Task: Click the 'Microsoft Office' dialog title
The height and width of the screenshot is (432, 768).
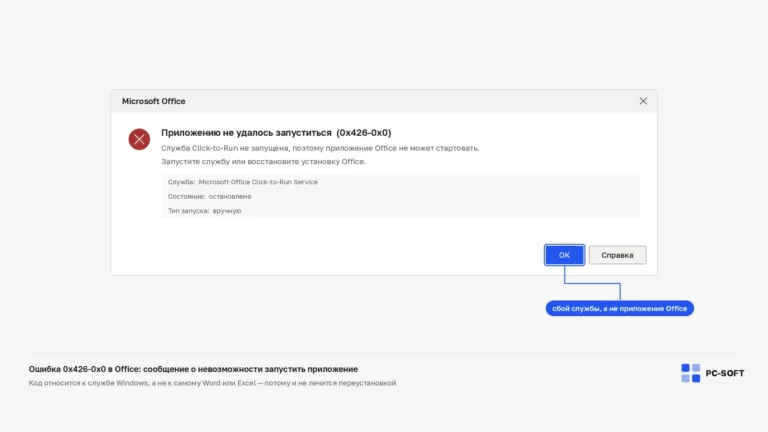Action: 153,101
